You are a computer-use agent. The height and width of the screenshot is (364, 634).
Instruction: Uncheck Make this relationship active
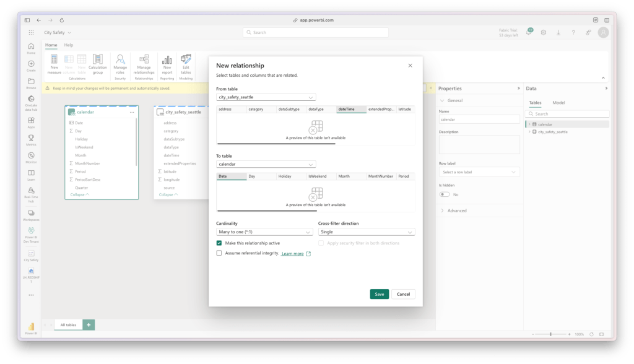pos(219,243)
